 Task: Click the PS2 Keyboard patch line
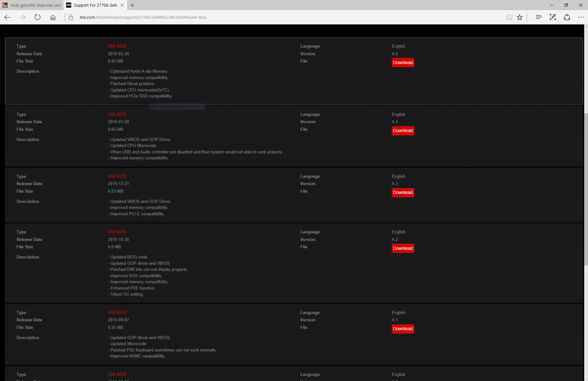pos(162,350)
